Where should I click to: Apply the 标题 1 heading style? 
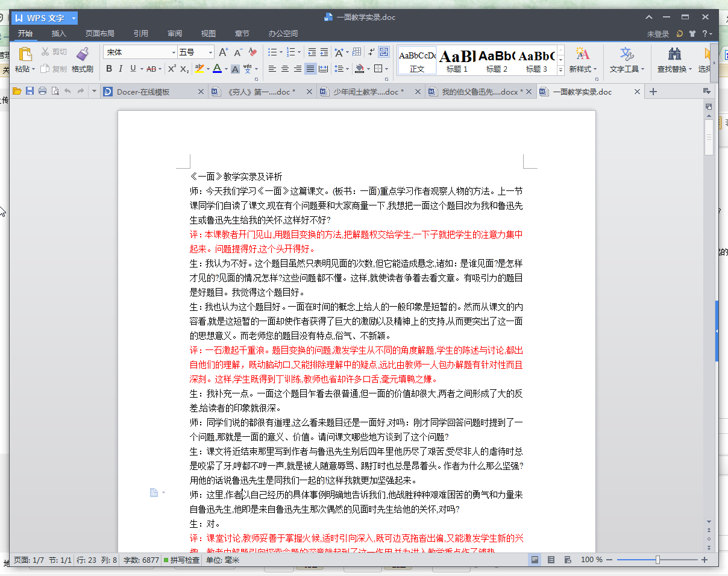pyautogui.click(x=457, y=60)
